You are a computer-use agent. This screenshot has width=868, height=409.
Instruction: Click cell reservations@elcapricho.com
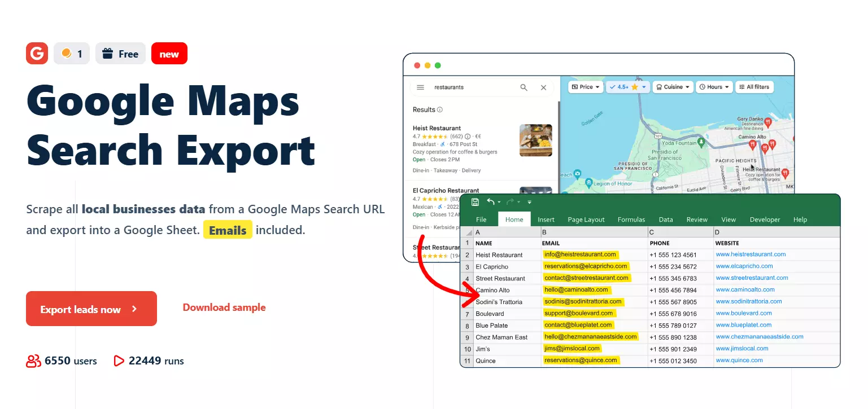[x=594, y=266]
